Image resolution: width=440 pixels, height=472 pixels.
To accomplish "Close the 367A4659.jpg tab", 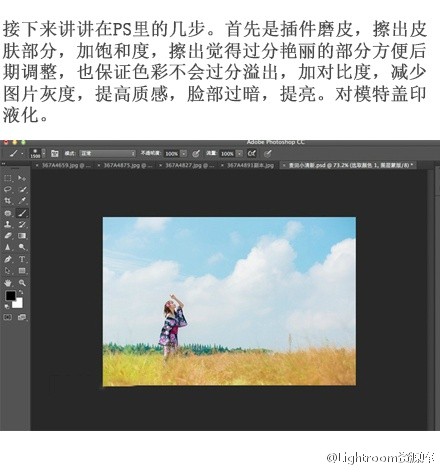I will click(x=37, y=165).
